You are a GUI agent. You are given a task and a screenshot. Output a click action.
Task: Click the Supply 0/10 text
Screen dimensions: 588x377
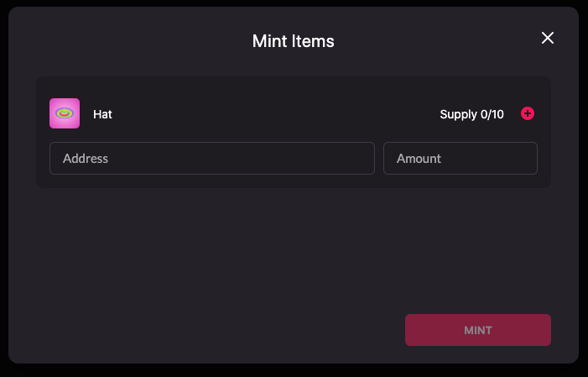471,114
